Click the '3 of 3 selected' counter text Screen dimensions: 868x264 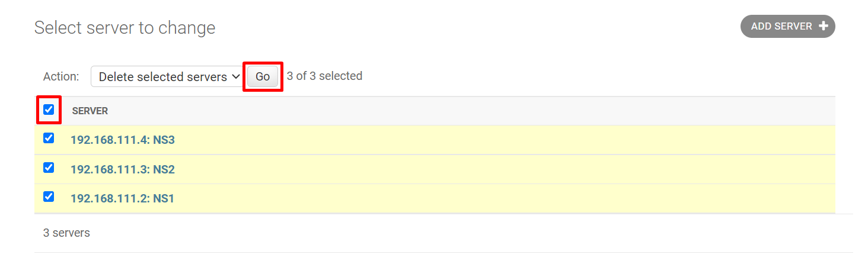pyautogui.click(x=324, y=76)
